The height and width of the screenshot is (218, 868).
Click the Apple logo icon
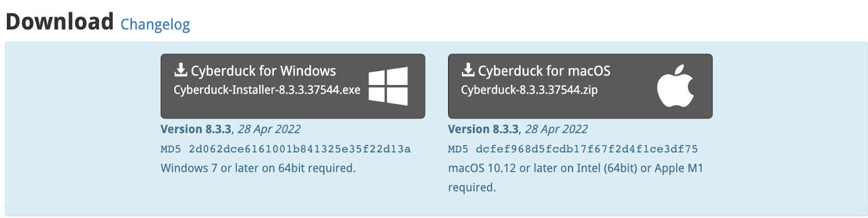pos(675,86)
